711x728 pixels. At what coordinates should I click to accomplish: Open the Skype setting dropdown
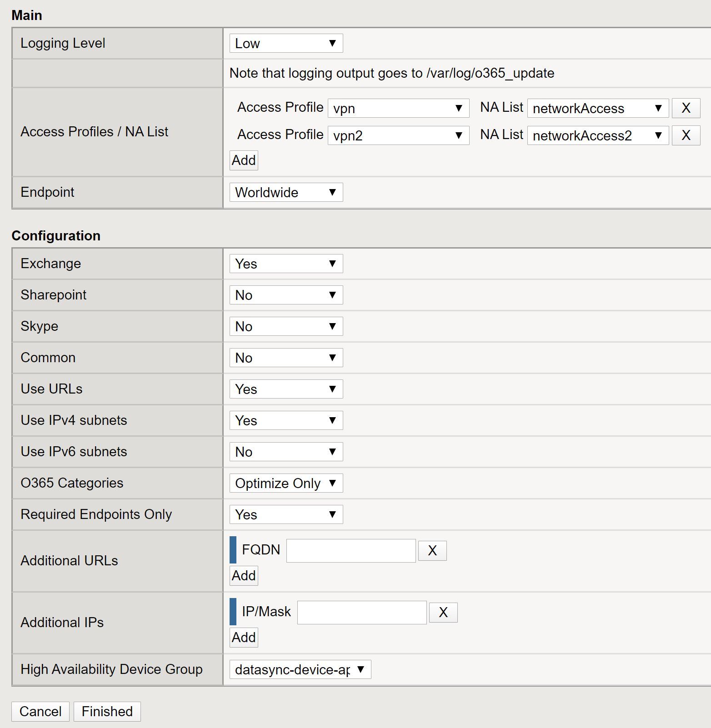coord(286,327)
